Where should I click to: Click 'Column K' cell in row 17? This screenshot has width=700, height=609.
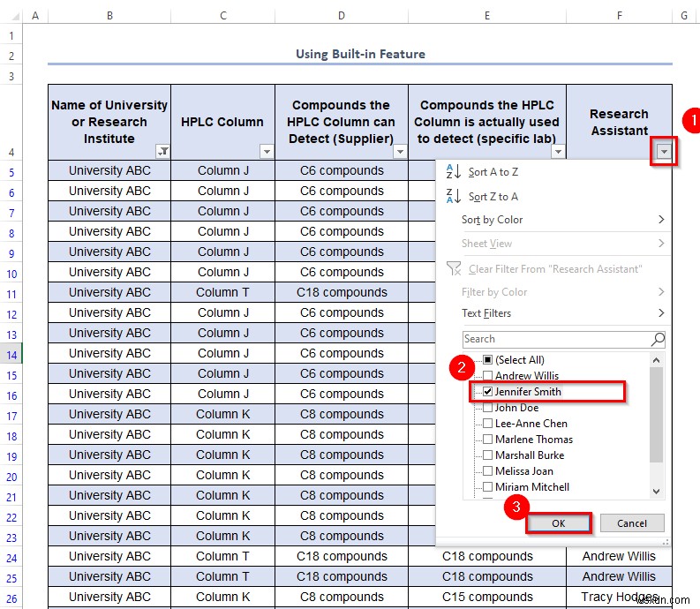click(222, 414)
